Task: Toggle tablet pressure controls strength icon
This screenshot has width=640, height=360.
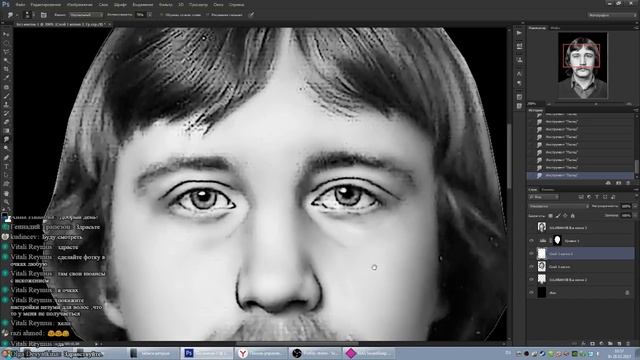Action: [x=252, y=15]
